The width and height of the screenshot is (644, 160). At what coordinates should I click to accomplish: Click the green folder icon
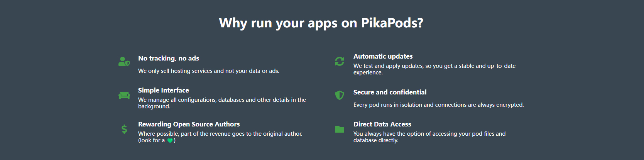[340, 129]
